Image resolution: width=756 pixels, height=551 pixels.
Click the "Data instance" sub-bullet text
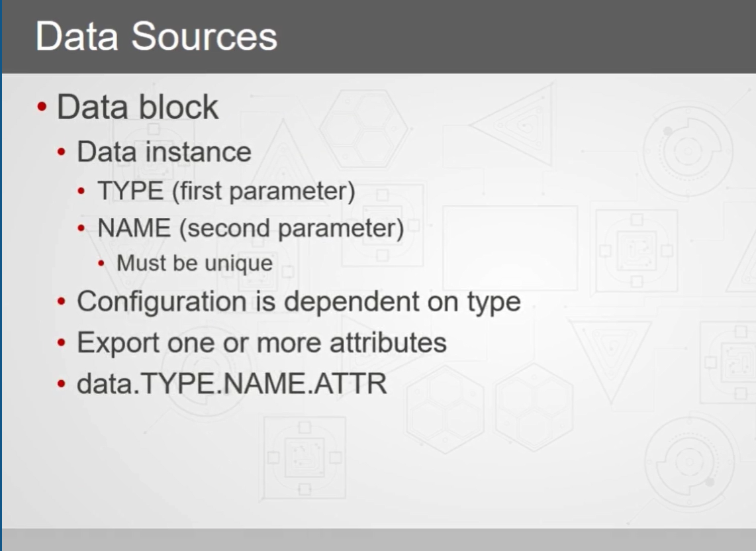[164, 152]
